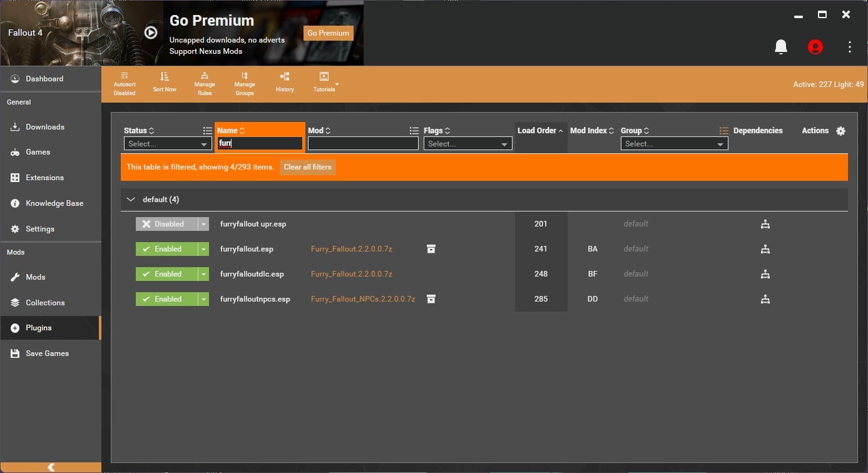Open the three-dot menu in the title bar
The width and height of the screenshot is (868, 473).
[850, 47]
